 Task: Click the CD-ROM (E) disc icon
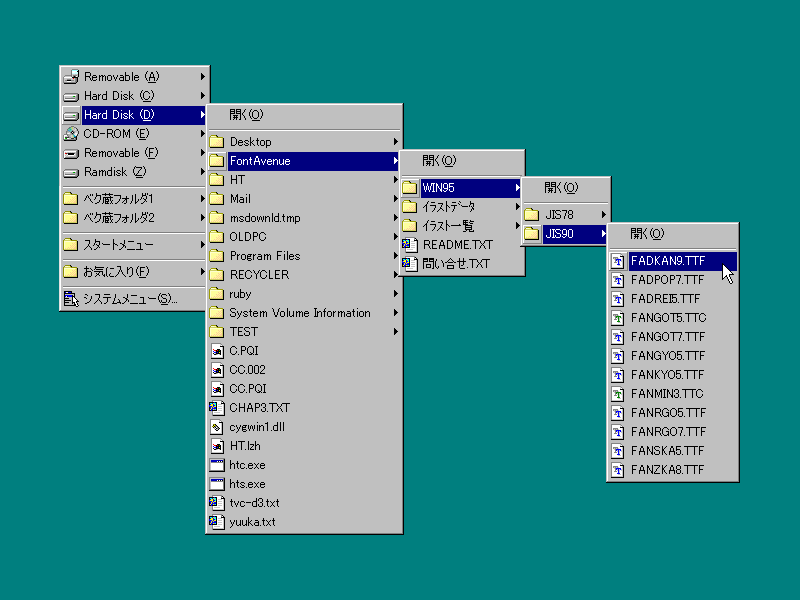pos(71,134)
